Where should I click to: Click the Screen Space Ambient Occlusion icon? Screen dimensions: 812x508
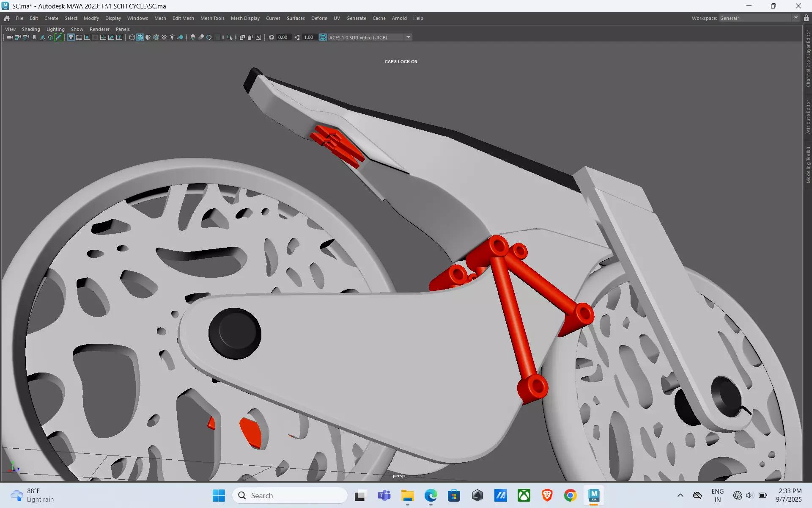[193, 37]
